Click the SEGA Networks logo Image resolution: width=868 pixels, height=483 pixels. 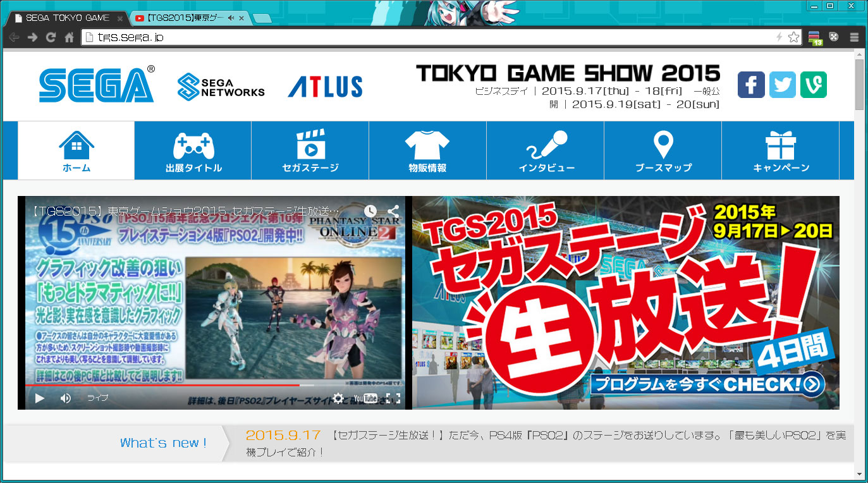pos(221,87)
